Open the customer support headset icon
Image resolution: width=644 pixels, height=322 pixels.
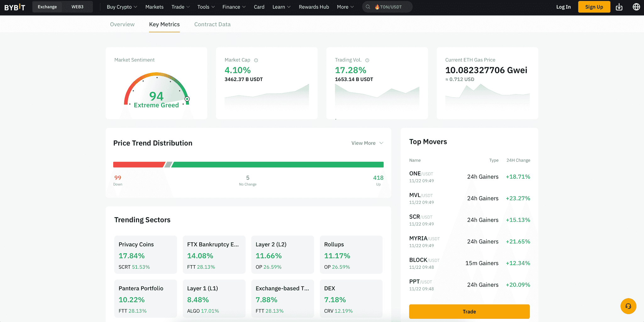point(628,306)
